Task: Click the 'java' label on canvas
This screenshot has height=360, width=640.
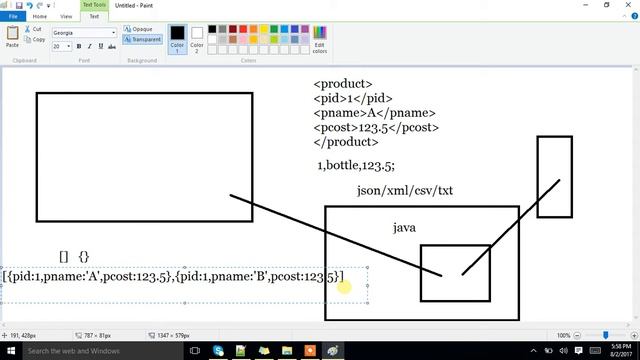Action: point(404,227)
